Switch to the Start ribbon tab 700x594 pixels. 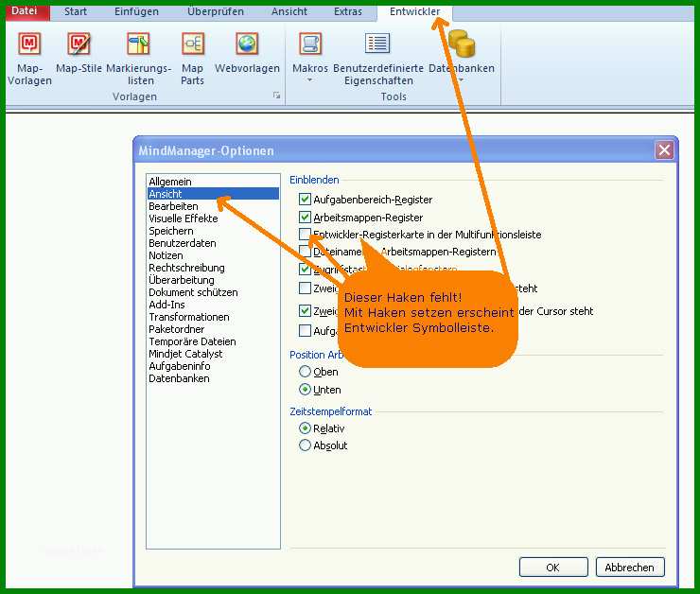point(76,11)
